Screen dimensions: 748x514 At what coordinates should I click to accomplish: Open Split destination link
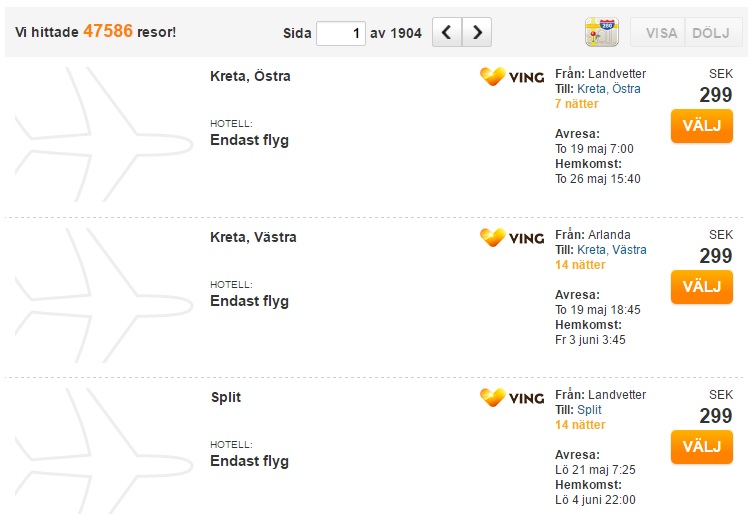(x=589, y=410)
